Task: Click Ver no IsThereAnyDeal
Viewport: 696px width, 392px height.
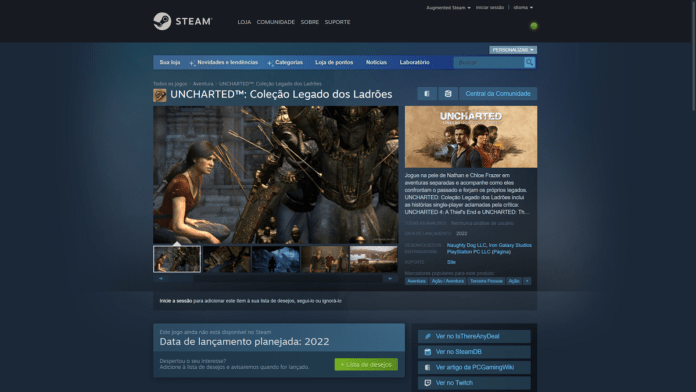Action: (x=474, y=337)
